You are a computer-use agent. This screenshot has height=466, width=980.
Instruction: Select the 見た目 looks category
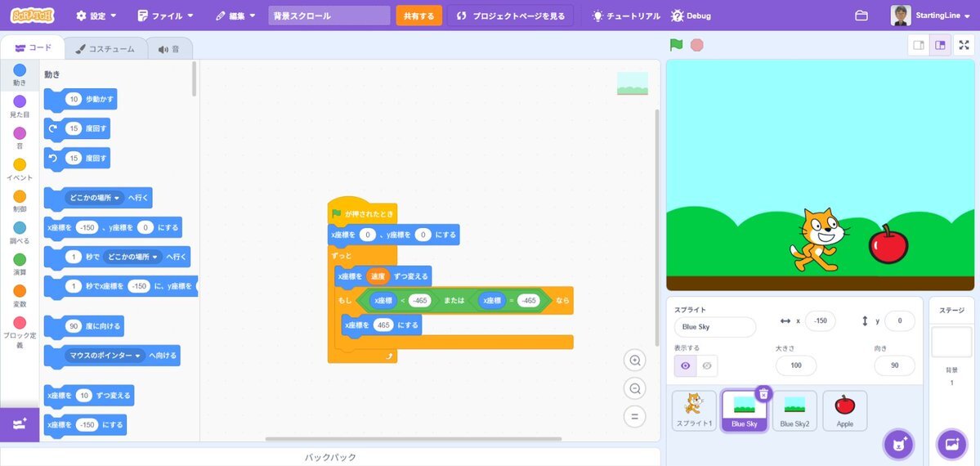20,107
